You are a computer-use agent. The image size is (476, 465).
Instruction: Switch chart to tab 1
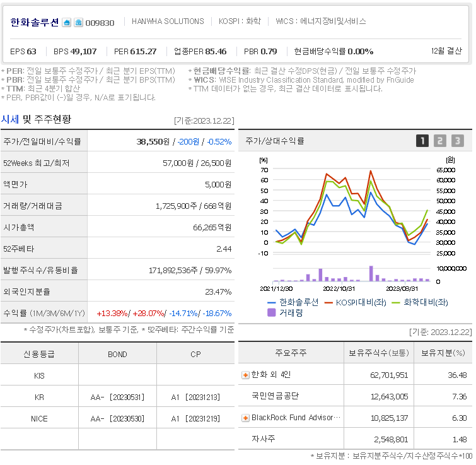[422, 141]
